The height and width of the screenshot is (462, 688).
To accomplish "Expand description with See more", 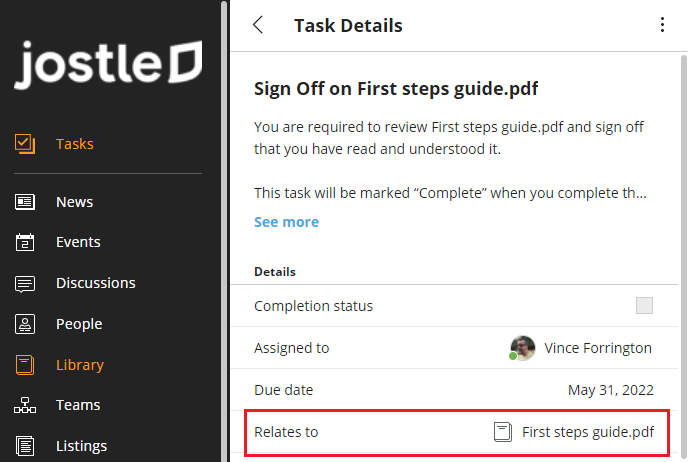I will pyautogui.click(x=286, y=222).
